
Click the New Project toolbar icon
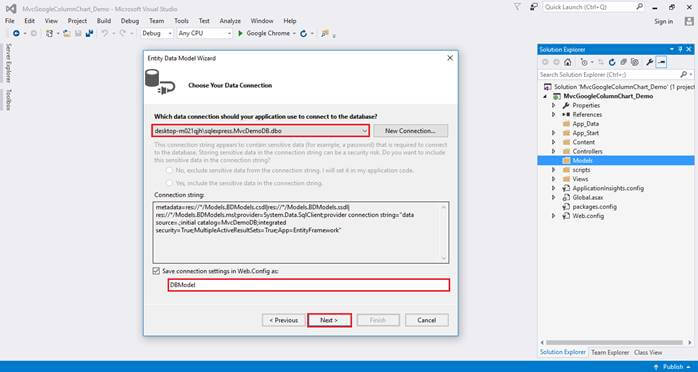pyautogui.click(x=49, y=33)
